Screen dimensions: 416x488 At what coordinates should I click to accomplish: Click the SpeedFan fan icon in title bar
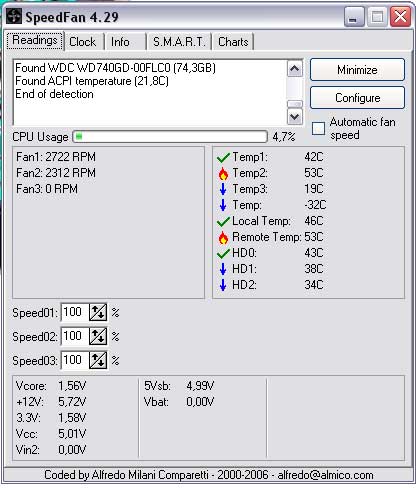click(14, 16)
